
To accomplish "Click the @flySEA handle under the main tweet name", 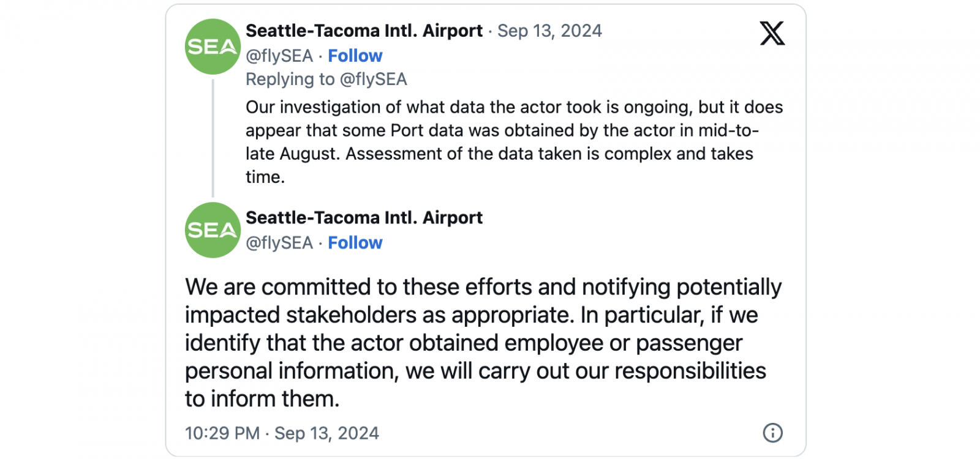I will click(279, 243).
